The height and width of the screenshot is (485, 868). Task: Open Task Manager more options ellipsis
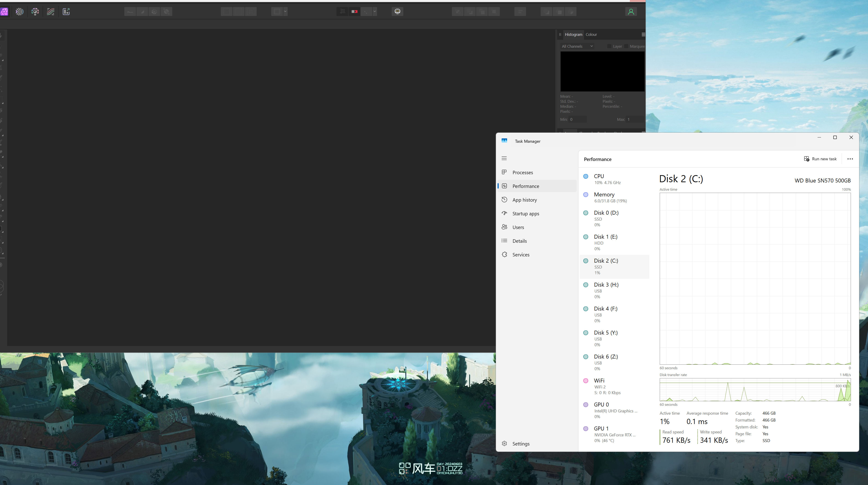point(850,159)
